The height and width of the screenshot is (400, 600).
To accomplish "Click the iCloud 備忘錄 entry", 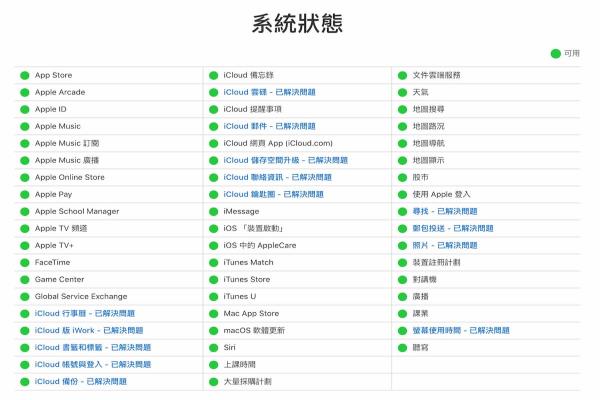I will (x=249, y=75).
